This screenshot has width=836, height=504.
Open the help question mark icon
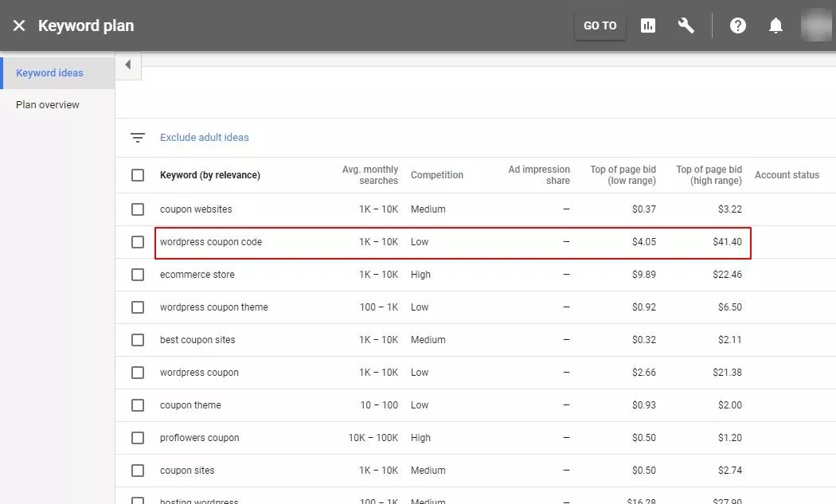coord(738,25)
